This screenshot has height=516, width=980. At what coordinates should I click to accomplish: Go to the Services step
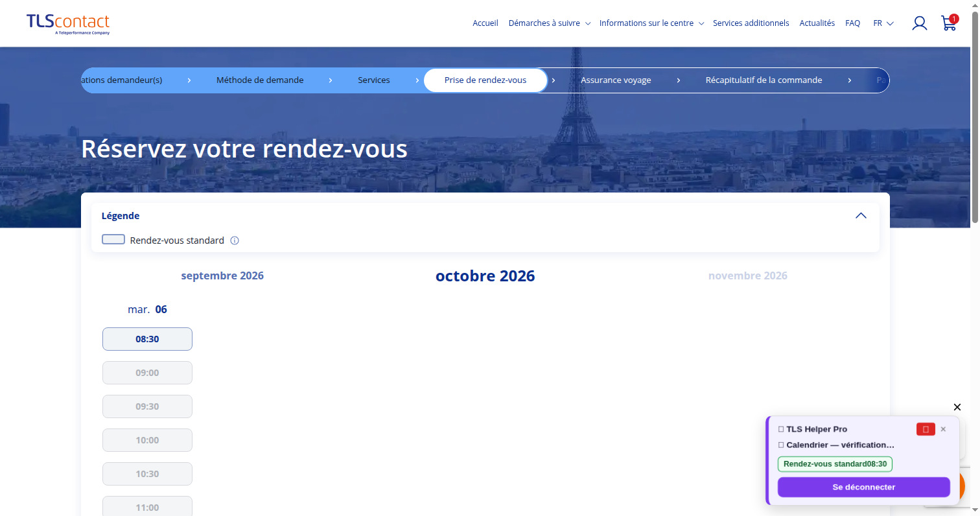point(374,80)
